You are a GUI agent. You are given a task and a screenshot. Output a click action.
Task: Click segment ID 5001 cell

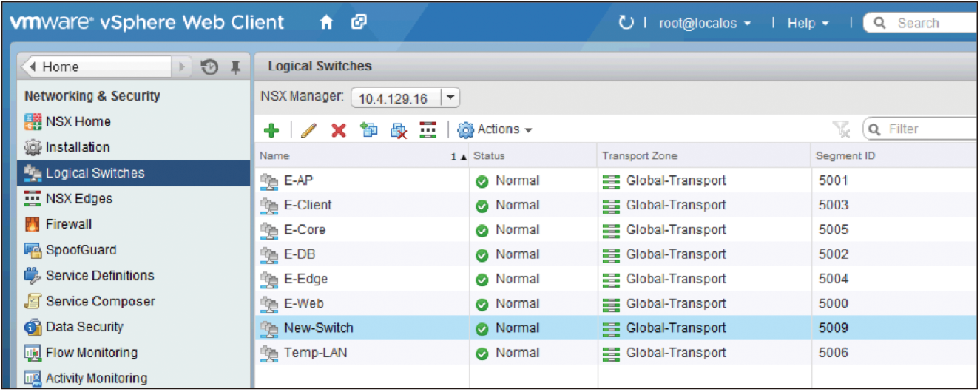[x=834, y=180]
